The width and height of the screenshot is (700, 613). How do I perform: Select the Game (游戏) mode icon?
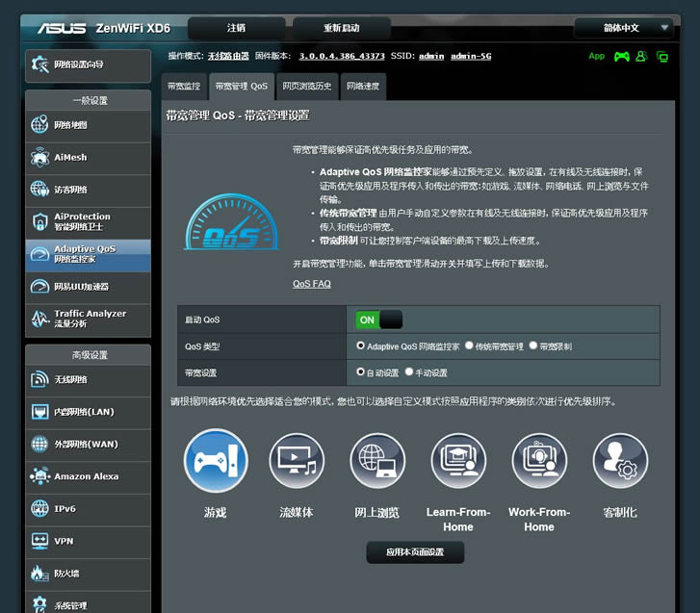(x=216, y=461)
